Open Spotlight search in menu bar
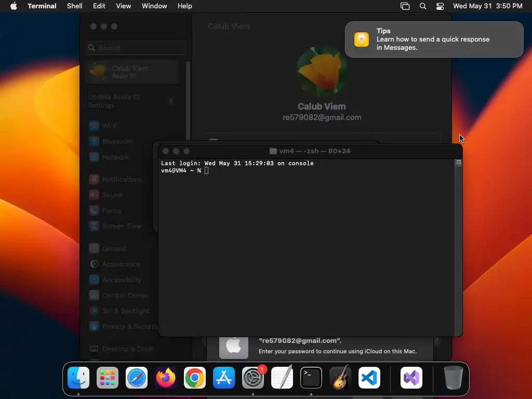 tap(423, 6)
